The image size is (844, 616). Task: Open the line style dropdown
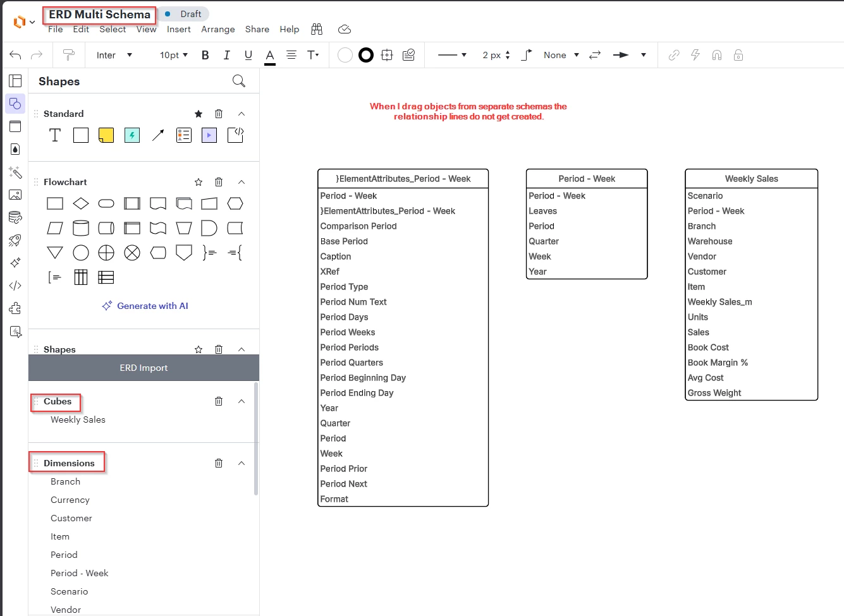coord(452,55)
